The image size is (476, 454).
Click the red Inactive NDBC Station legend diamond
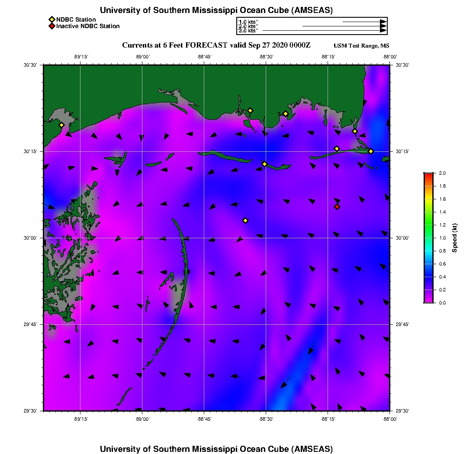[51, 26]
